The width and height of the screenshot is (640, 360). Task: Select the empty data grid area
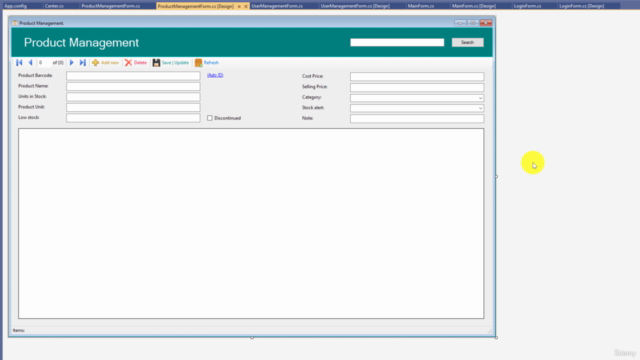251,223
